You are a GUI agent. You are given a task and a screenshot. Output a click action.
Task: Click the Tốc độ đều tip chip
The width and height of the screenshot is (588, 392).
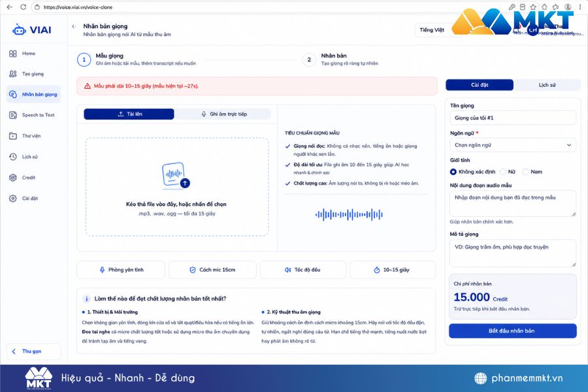(x=303, y=270)
